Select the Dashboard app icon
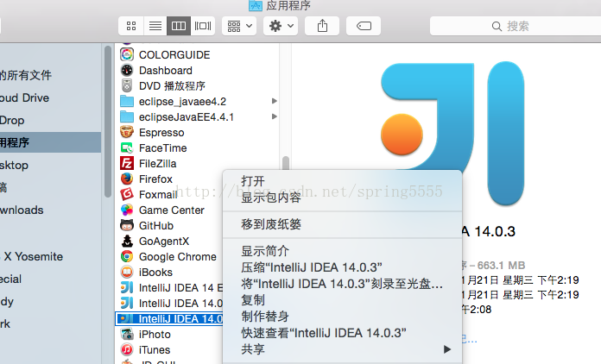Viewport: 601px width, 364px height. click(x=127, y=70)
